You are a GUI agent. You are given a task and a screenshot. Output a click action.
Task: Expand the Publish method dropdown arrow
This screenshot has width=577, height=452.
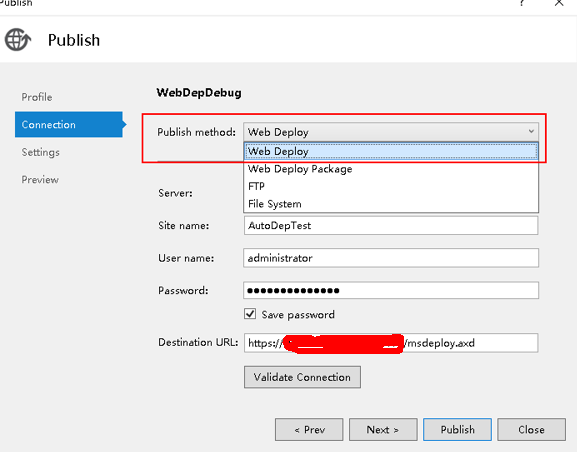pyautogui.click(x=531, y=131)
